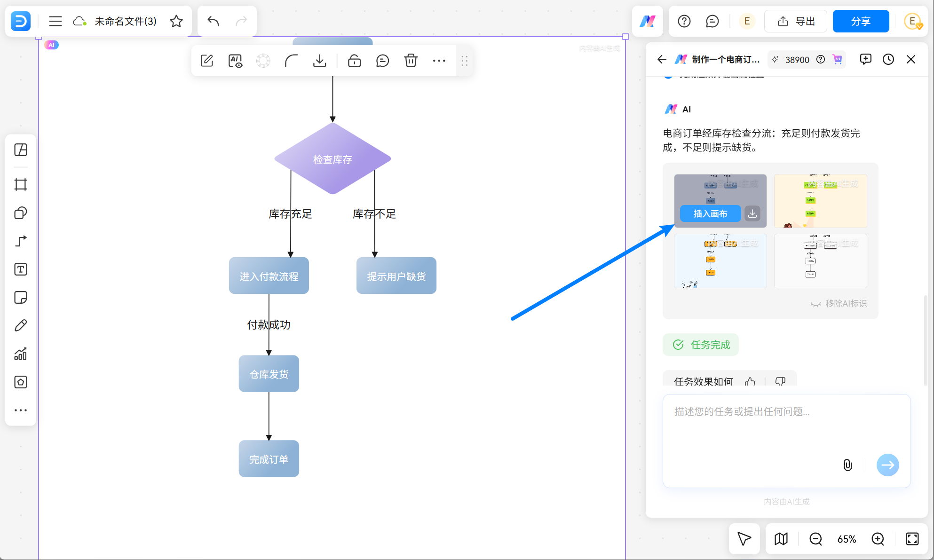Open the hamburger main menu
This screenshot has width=934, height=560.
click(x=55, y=21)
